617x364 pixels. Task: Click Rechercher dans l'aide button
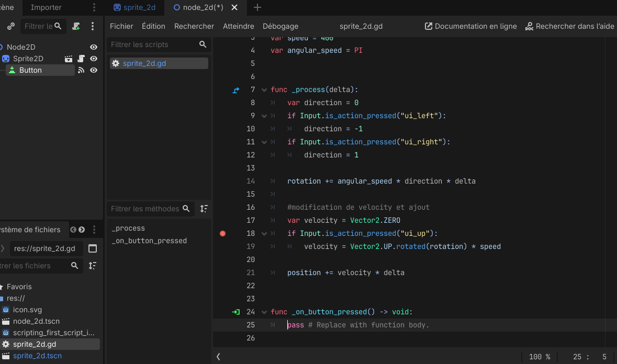click(569, 26)
